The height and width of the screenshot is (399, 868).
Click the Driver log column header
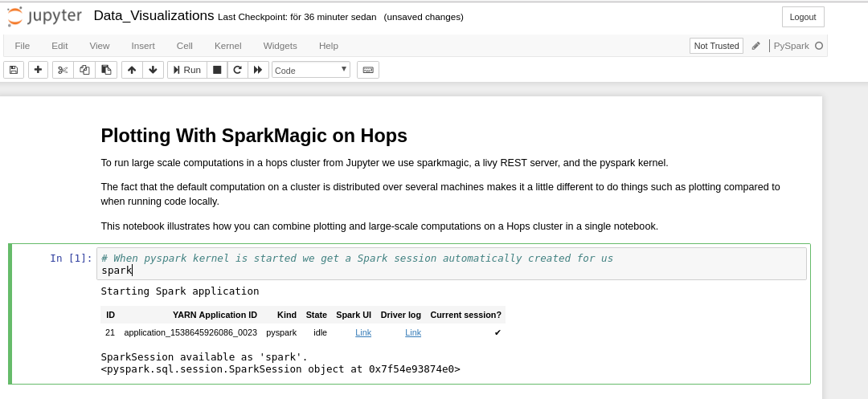click(401, 315)
